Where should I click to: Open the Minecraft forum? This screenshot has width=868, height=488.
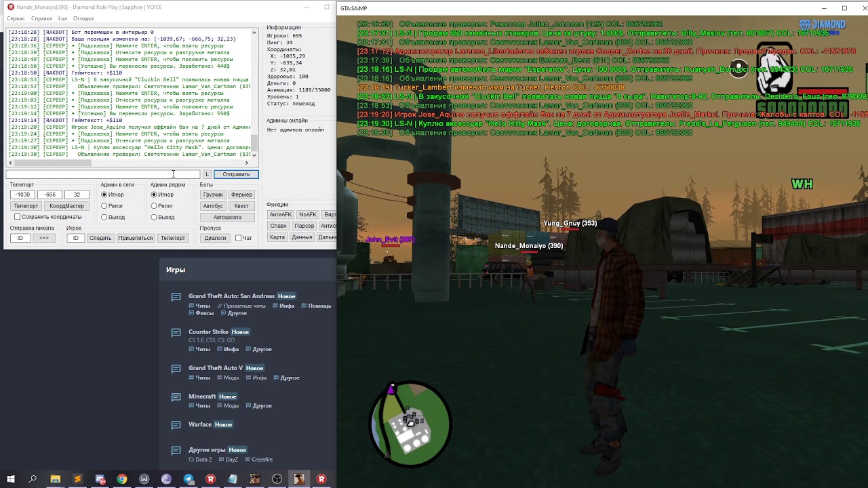point(202,396)
